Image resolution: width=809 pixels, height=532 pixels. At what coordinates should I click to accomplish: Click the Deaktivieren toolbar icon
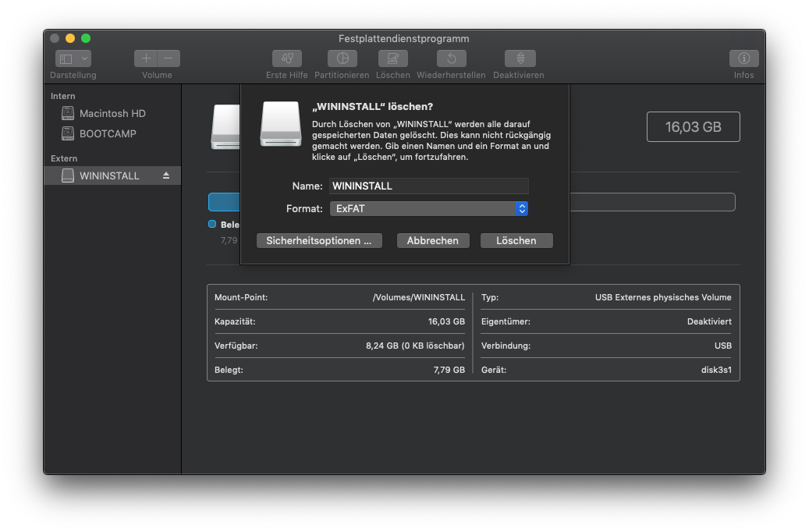click(x=520, y=59)
